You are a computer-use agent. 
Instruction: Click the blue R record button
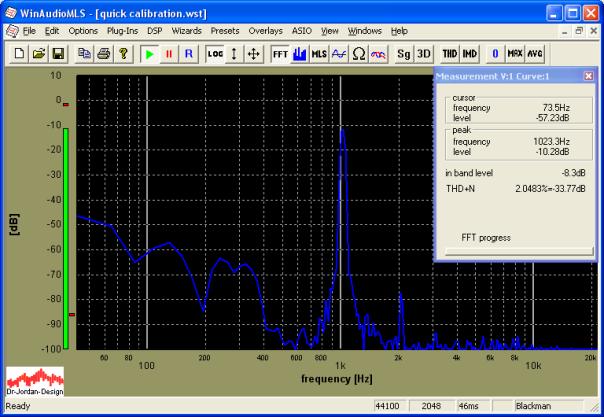(187, 53)
